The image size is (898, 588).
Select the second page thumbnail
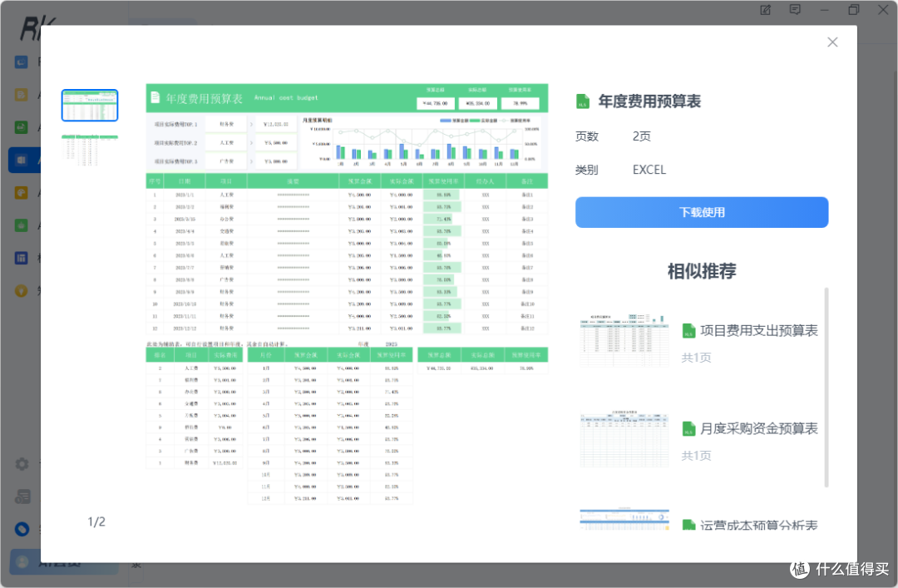click(x=90, y=151)
